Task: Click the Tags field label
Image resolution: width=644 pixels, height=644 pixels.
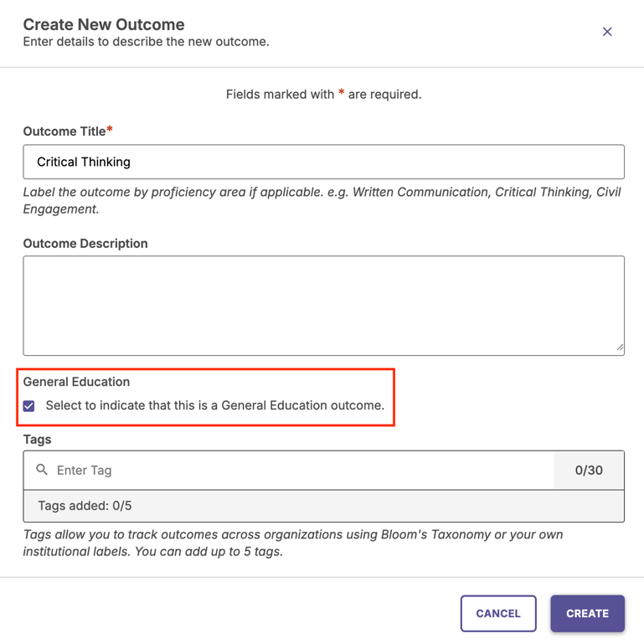Action: [x=37, y=440]
